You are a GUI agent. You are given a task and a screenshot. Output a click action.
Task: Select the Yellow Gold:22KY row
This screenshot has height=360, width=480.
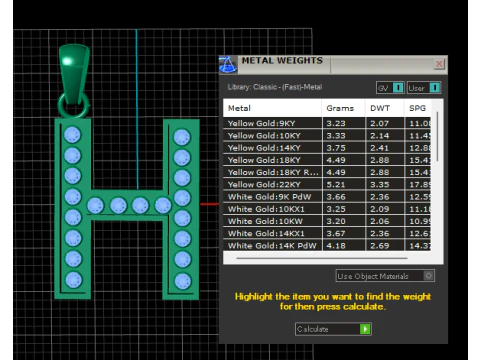click(x=327, y=184)
